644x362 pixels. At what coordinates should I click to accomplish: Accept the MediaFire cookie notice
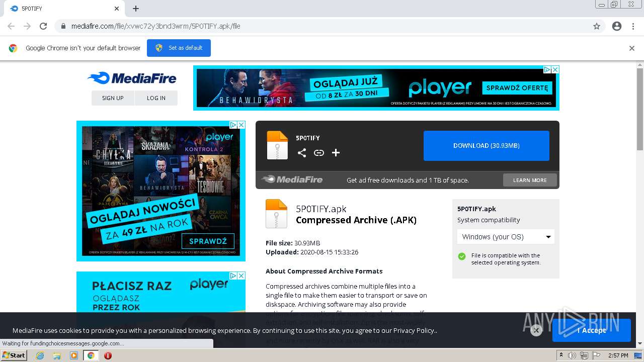592,330
